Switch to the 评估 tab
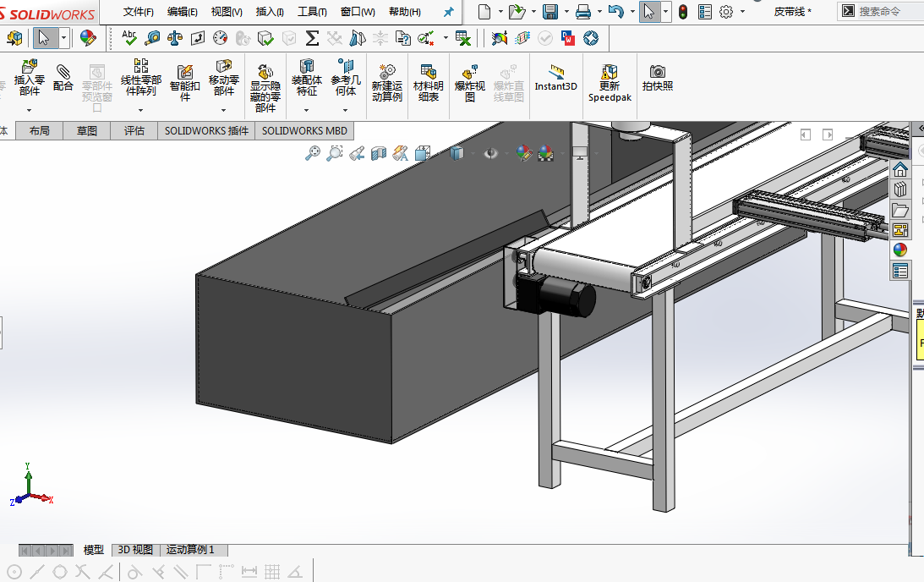Screen dimensions: 924x582 point(134,131)
